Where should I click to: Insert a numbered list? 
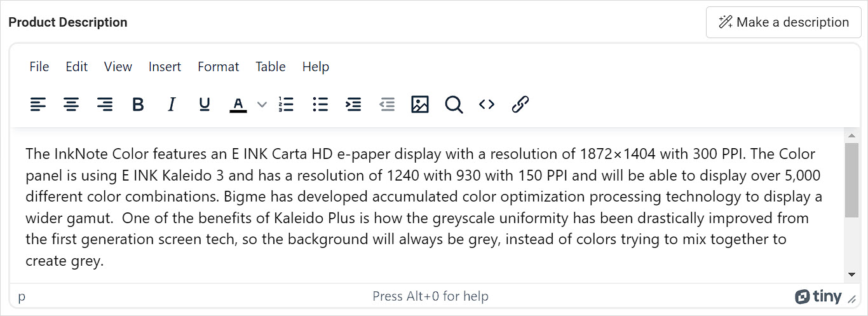click(287, 104)
